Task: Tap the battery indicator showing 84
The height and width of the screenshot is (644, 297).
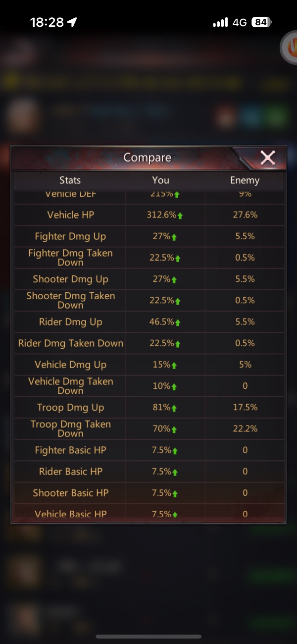Action: click(262, 22)
